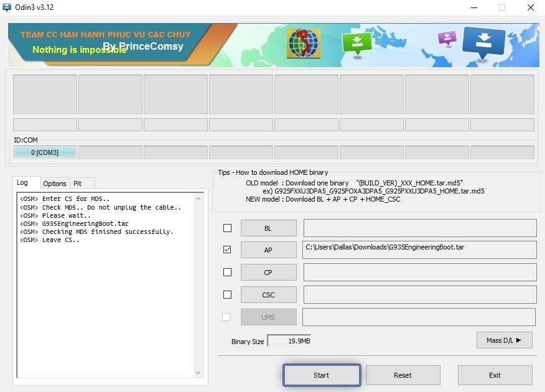The width and height of the screenshot is (545, 392).
Task: Click the Reset button
Action: [x=403, y=375]
